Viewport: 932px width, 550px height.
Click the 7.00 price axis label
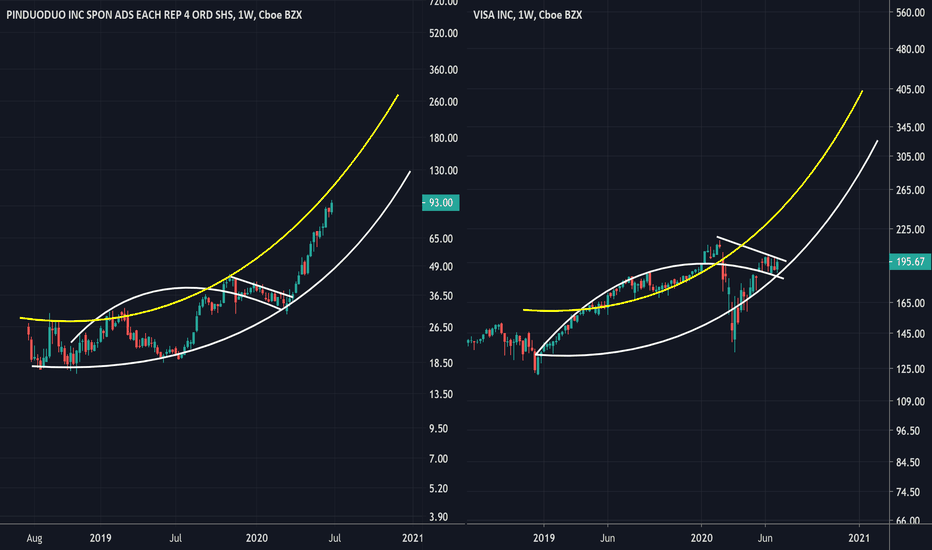point(439,459)
